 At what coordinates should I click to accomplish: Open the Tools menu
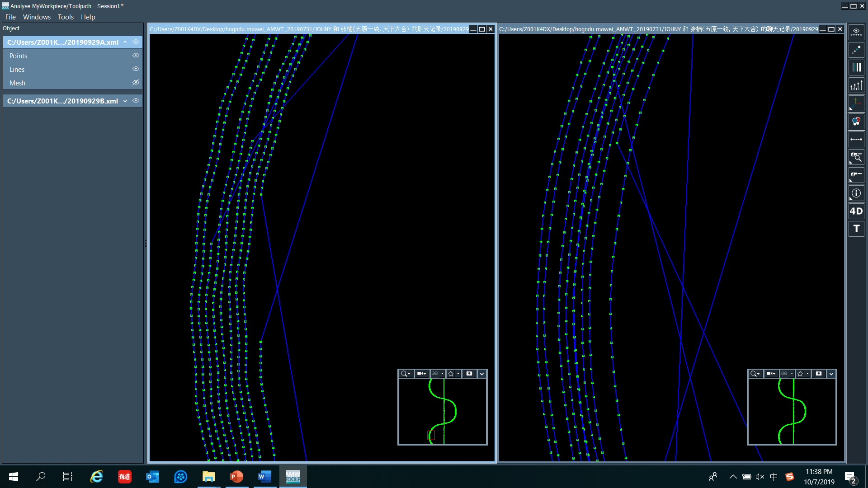(66, 17)
